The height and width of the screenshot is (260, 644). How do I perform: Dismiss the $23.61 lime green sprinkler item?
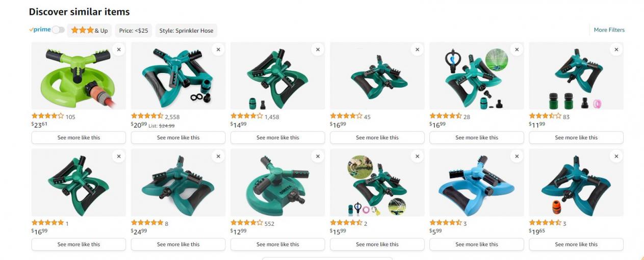tap(119, 49)
